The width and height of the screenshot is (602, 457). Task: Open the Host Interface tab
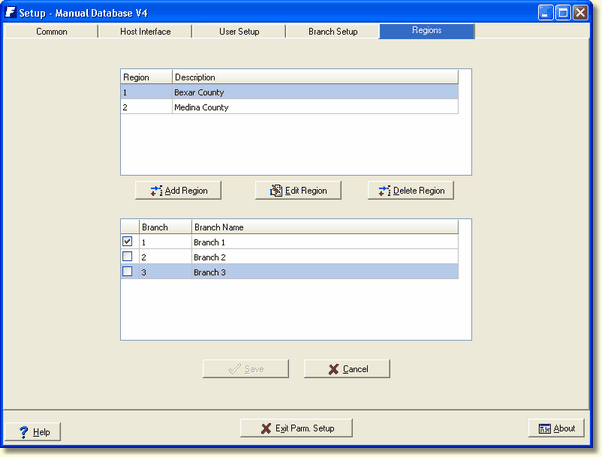(145, 31)
